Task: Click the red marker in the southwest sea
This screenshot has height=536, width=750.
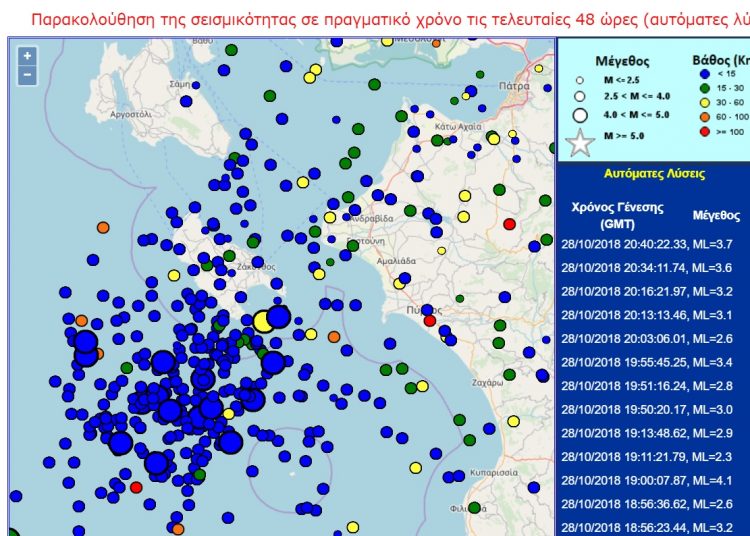Action: point(136,488)
